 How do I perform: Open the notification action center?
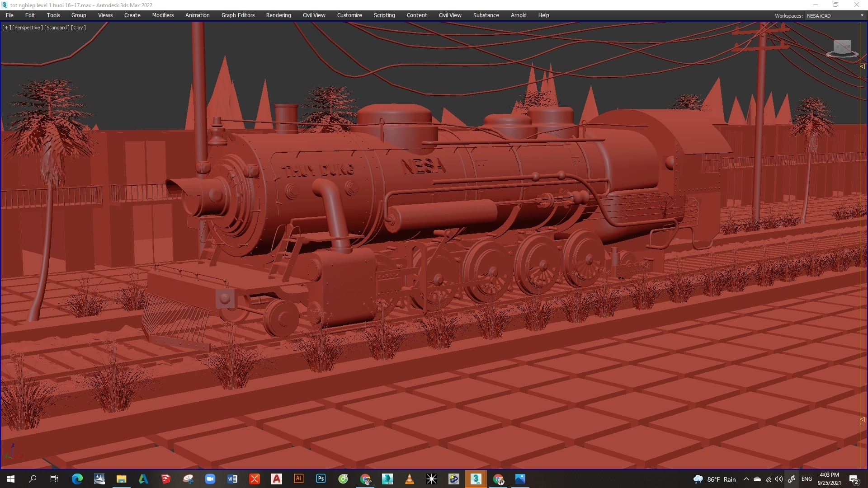(x=854, y=479)
